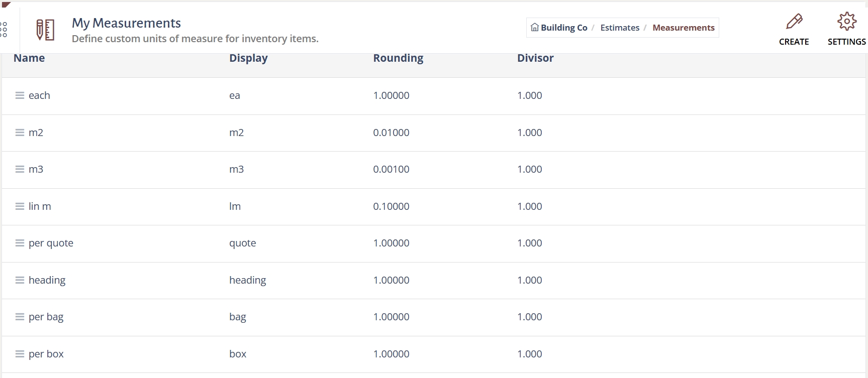Open the Settings gear icon
868x378 pixels.
coord(846,22)
